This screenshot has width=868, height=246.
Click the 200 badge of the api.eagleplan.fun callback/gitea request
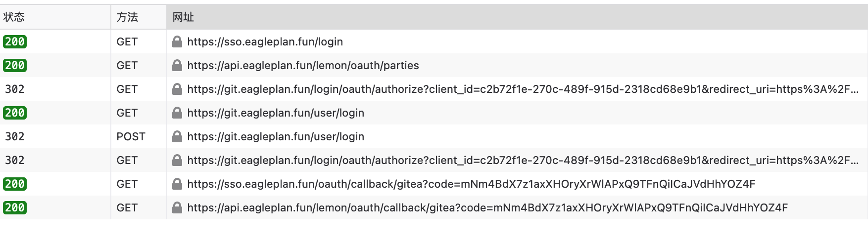coord(15,207)
